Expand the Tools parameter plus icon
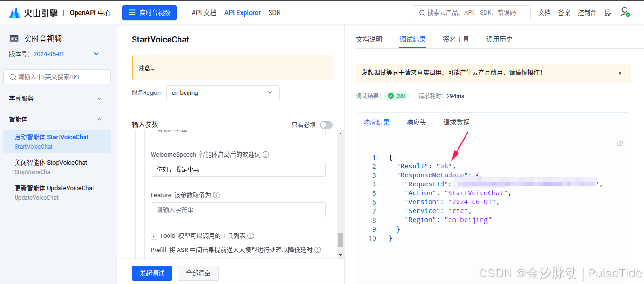 point(154,236)
